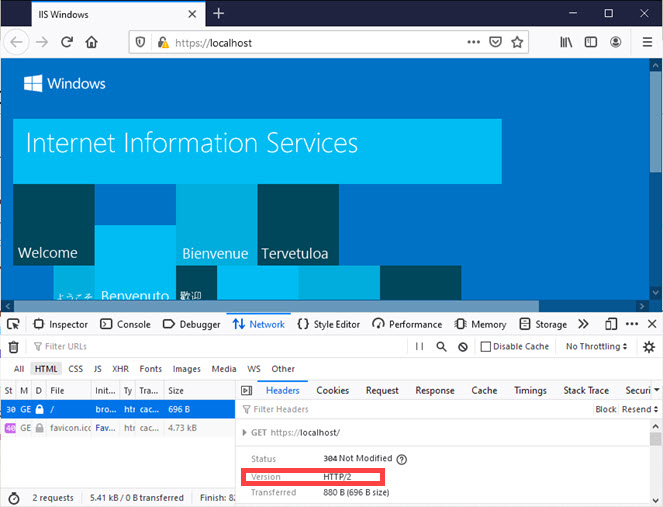Enable the Disable Cache checkbox
Viewport: 663px width, 507px height.
486,347
